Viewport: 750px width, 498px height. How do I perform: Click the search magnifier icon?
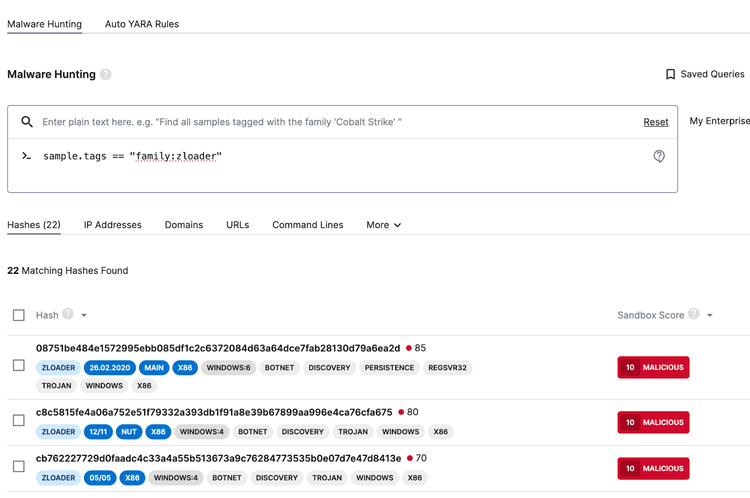coord(28,122)
